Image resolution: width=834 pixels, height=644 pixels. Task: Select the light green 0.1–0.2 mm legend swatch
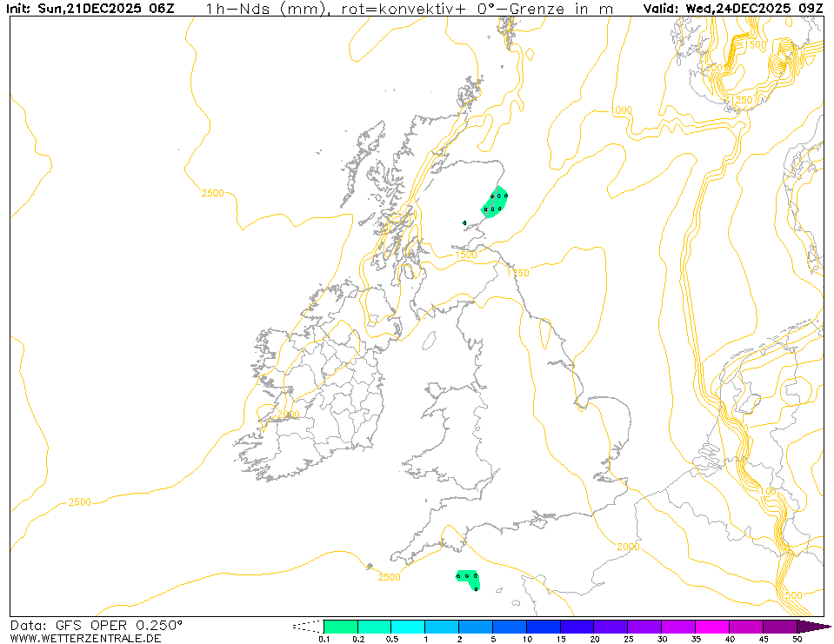[340, 626]
